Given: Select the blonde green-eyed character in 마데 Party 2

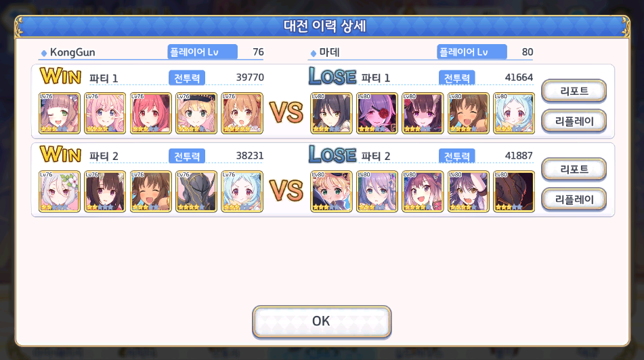Looking at the screenshot, I should (x=331, y=191).
